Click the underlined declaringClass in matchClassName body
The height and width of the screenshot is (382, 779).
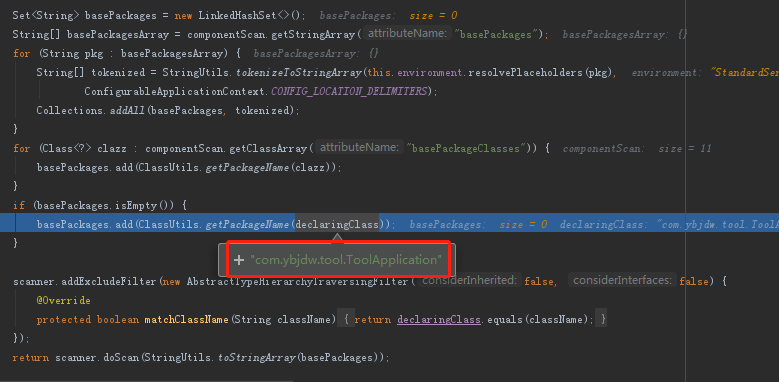click(439, 319)
